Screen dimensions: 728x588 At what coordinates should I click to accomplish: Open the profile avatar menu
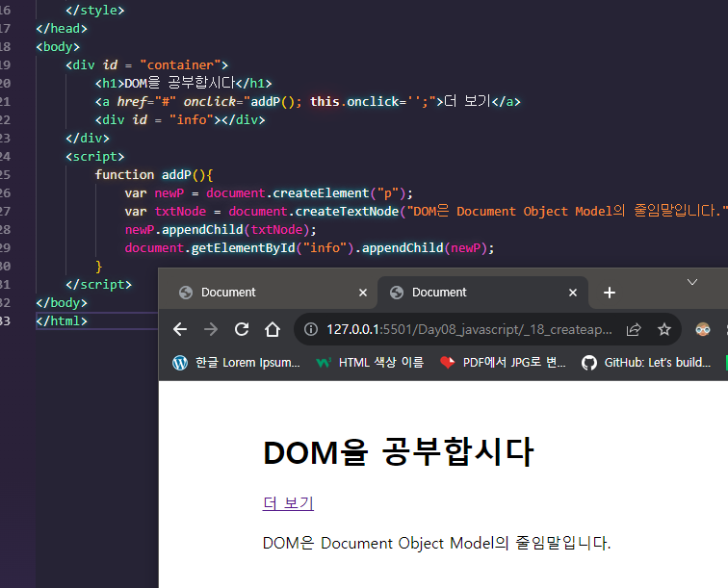point(703,329)
